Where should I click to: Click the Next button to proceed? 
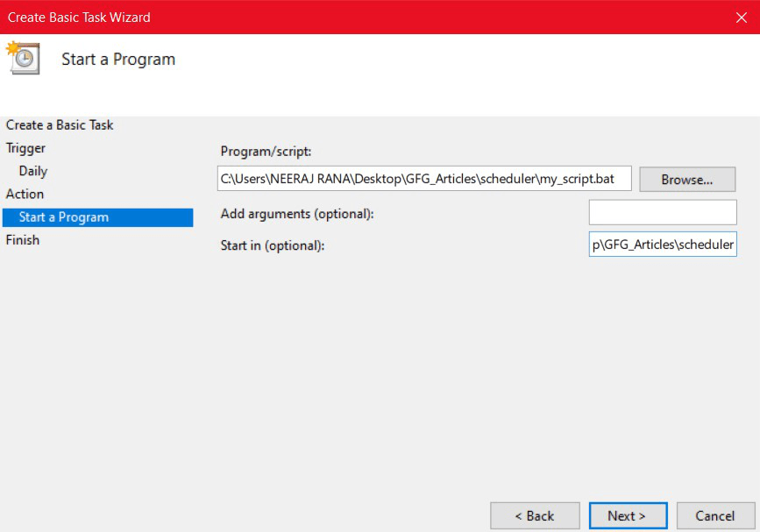[628, 515]
